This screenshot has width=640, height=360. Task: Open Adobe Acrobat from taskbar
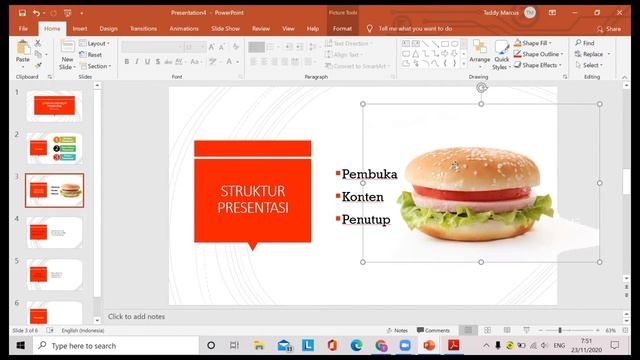tap(453, 346)
